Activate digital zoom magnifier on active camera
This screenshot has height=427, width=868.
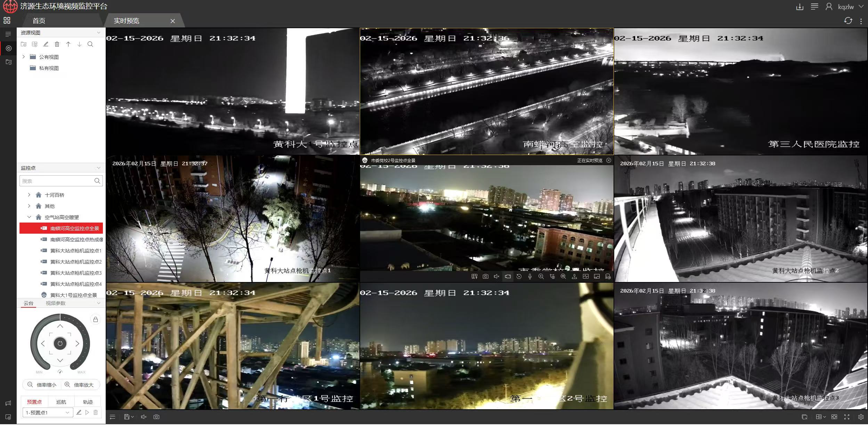[541, 276]
